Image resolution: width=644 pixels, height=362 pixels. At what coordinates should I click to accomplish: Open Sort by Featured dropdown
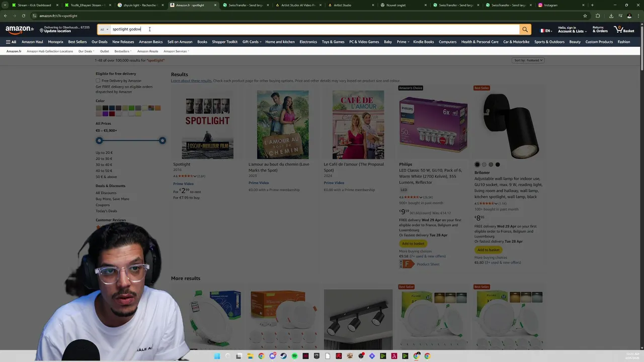point(528,60)
